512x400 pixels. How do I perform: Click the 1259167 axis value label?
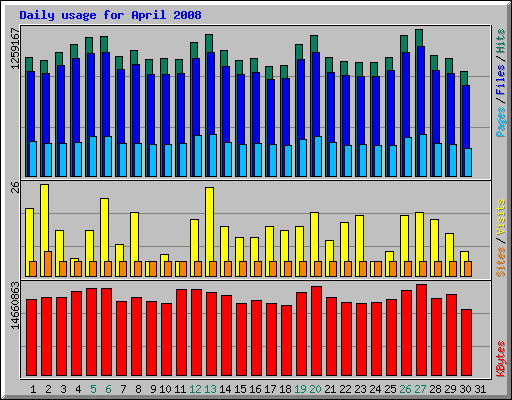click(15, 49)
